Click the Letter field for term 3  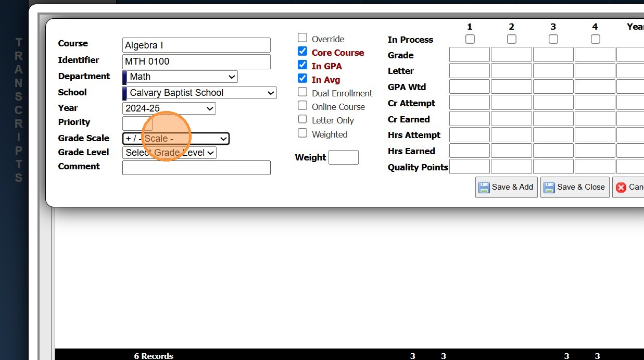point(553,70)
